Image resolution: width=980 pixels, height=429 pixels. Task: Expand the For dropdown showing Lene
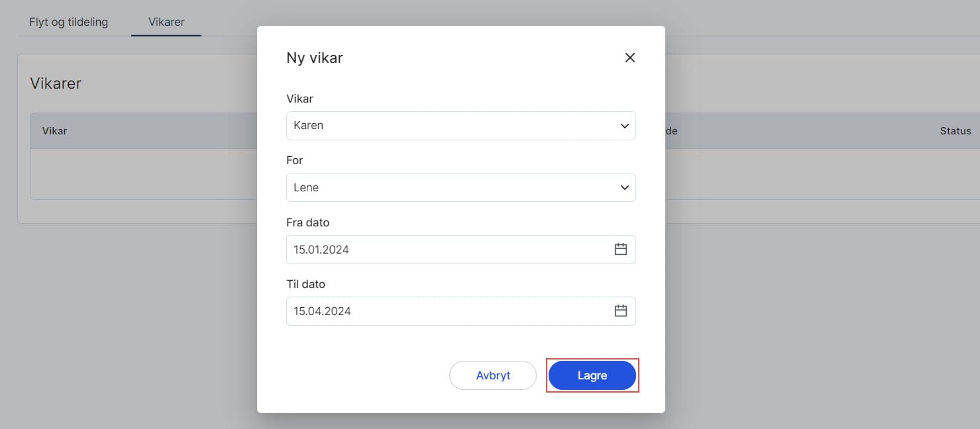pos(451,188)
